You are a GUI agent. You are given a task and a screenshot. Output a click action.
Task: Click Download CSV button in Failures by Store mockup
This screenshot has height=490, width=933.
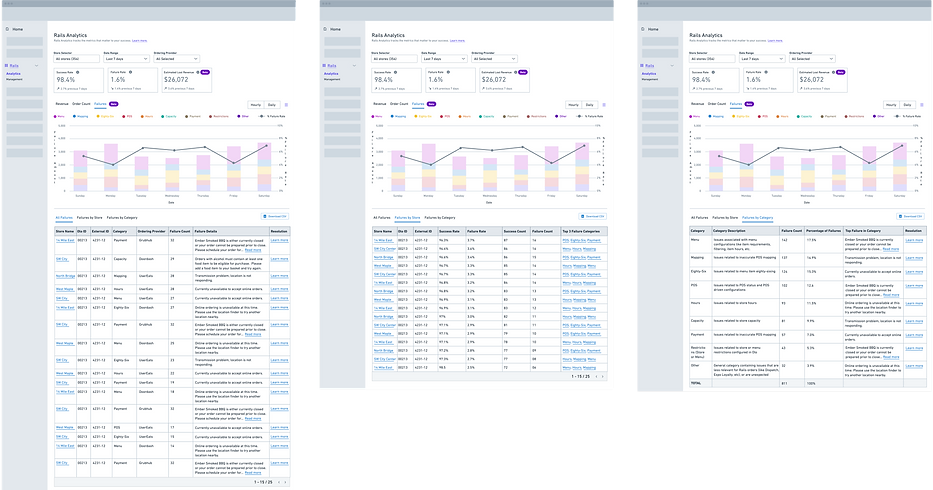click(x=593, y=217)
